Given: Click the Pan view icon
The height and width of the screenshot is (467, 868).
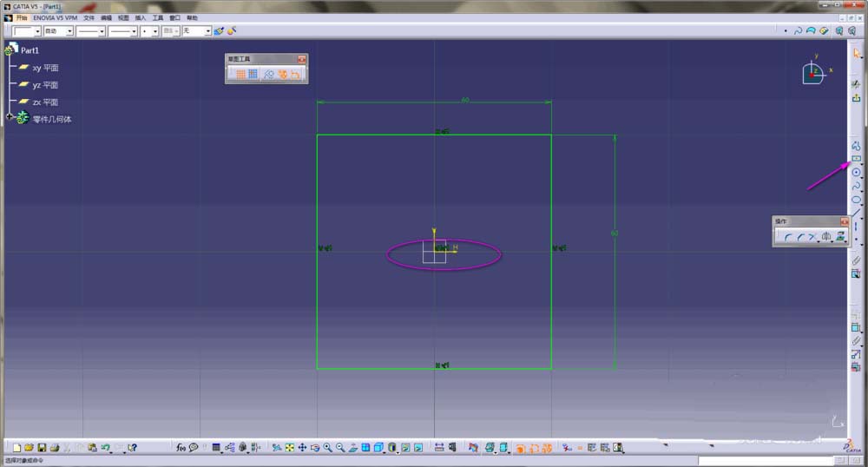Looking at the screenshot, I should point(302,448).
